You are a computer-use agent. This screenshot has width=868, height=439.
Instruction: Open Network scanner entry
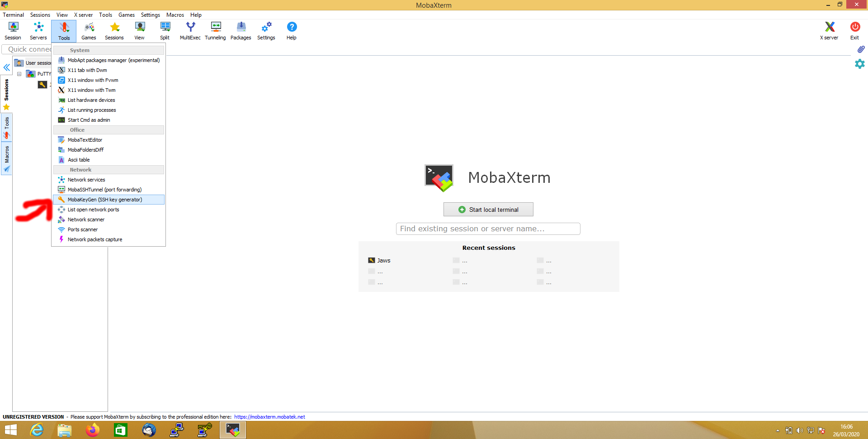108,219
